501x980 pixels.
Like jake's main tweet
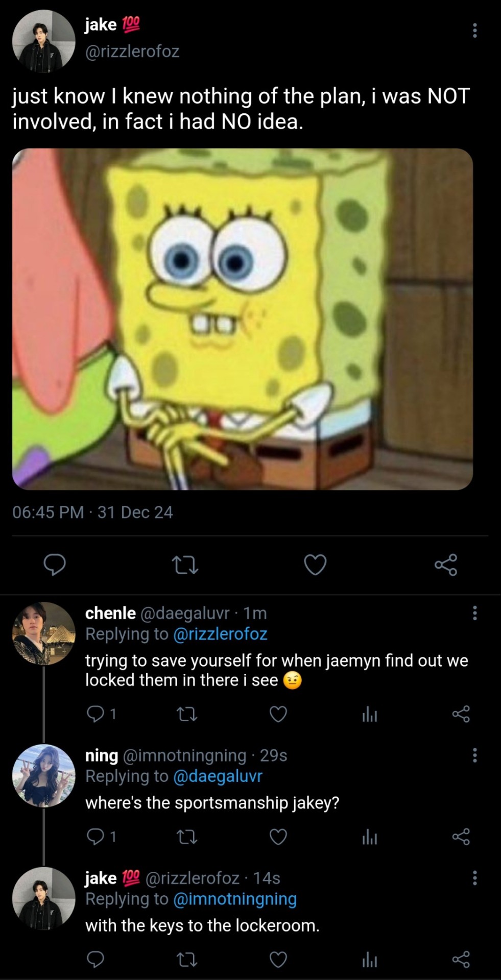pos(315,565)
